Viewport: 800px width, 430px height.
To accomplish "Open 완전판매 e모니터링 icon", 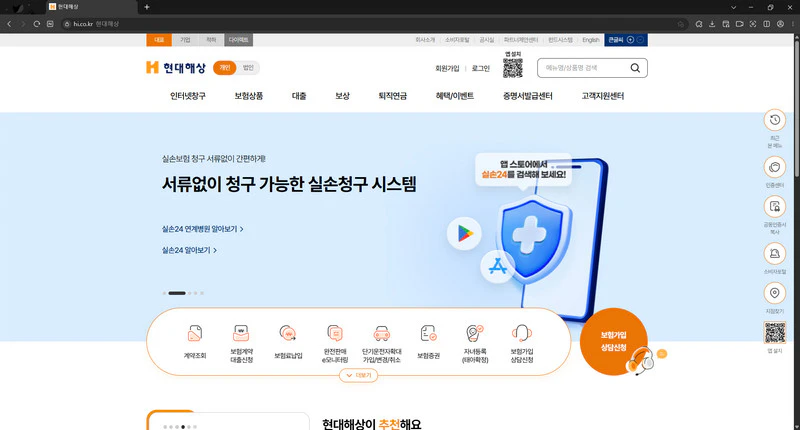I will [335, 334].
